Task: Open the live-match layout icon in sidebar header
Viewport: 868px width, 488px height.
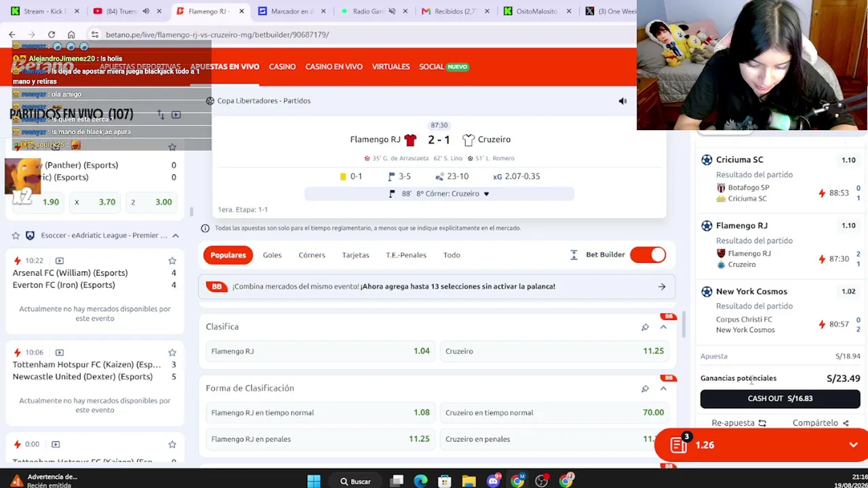Action: (176, 115)
